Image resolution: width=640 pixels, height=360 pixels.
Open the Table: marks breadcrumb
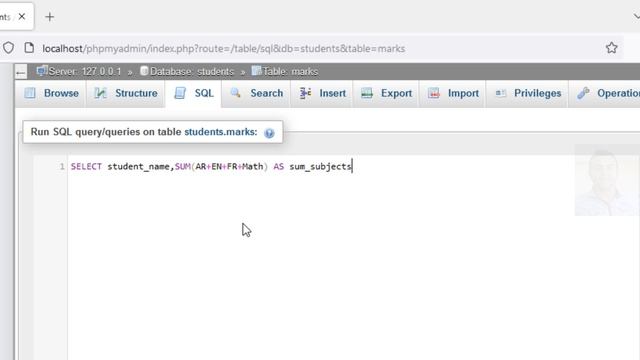[x=290, y=71]
